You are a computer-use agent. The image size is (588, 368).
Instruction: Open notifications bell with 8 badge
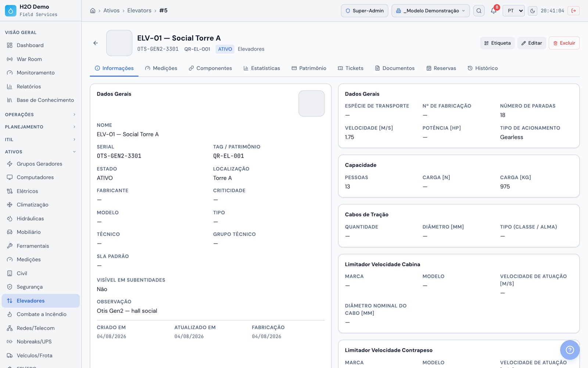pyautogui.click(x=494, y=11)
